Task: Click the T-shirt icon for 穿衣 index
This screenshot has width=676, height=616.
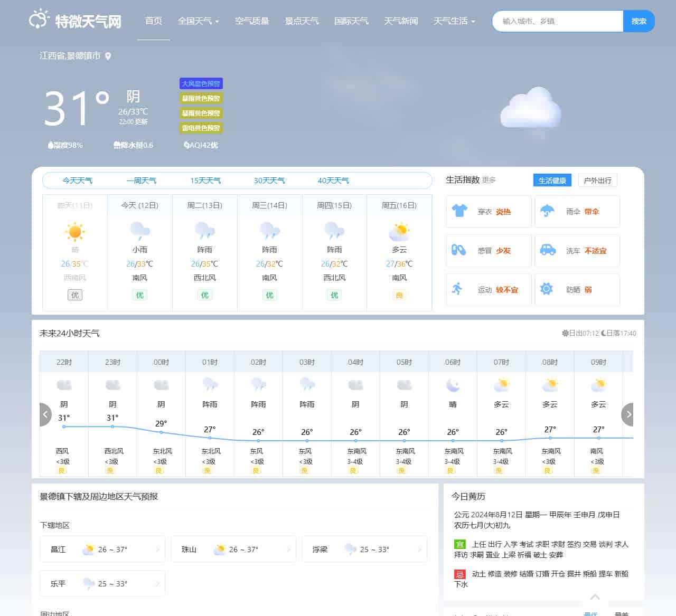Action: click(459, 211)
